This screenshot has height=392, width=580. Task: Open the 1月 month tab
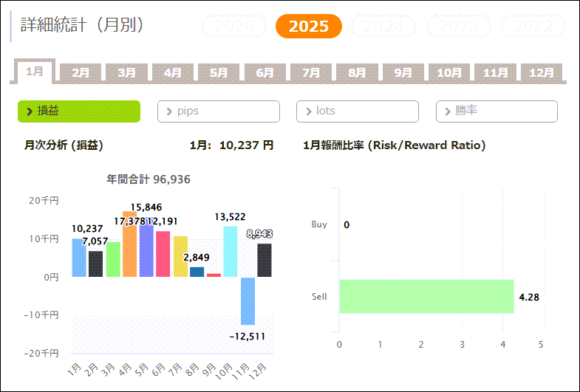[x=35, y=72]
